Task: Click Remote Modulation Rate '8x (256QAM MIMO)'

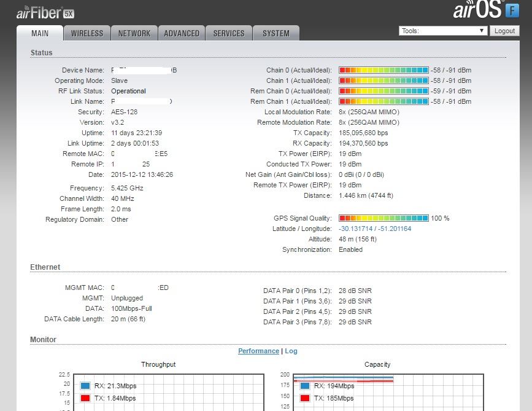Action: [x=369, y=122]
